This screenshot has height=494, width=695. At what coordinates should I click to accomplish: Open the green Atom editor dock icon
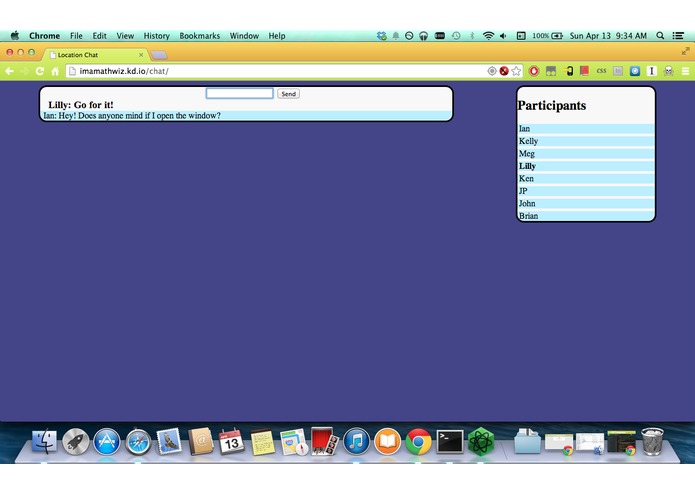(x=481, y=441)
